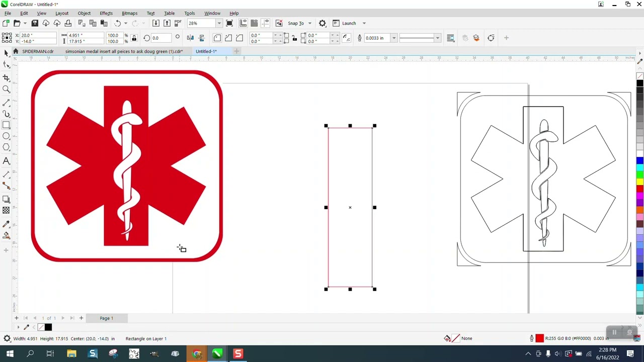Click the X position input field
The height and width of the screenshot is (362, 644).
pos(37,35)
